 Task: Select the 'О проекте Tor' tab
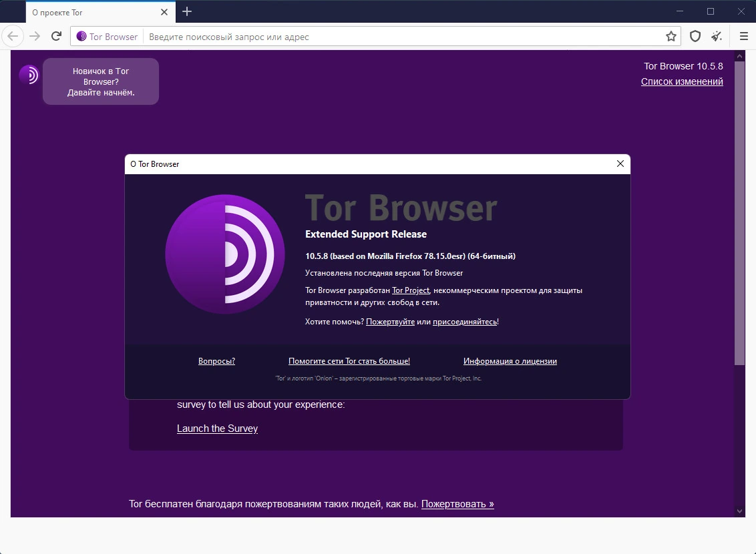[x=100, y=12]
